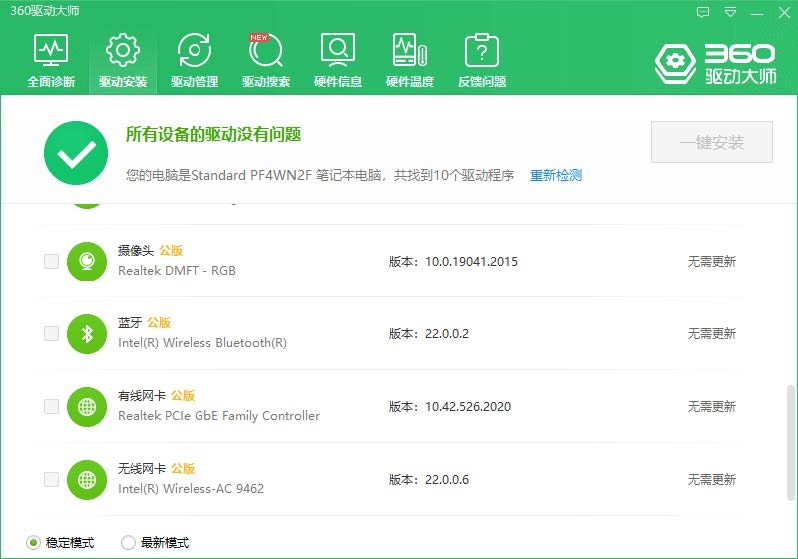798x559 pixels.
Task: Tick the checkbox for 有线网卡 Realtek PCIe
Action: pyautogui.click(x=51, y=406)
